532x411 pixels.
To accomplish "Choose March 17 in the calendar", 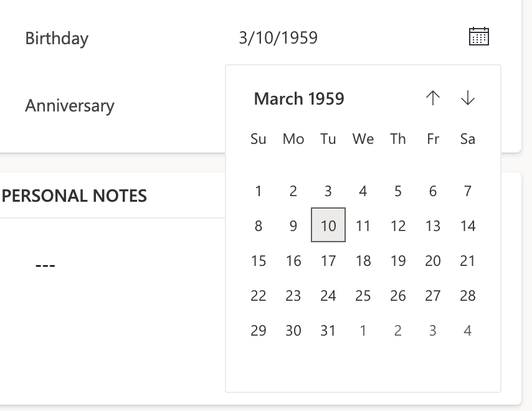I will tap(328, 261).
